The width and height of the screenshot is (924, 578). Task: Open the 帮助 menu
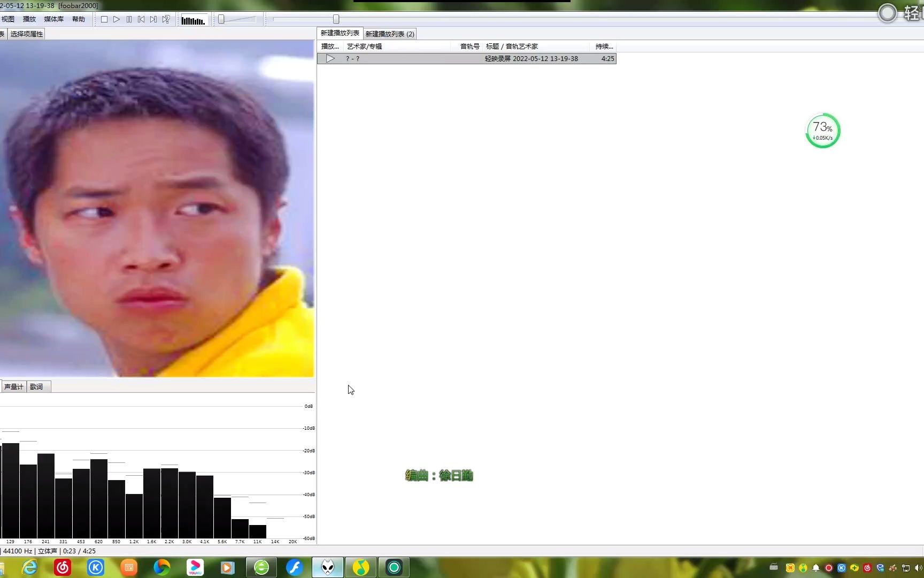click(79, 19)
